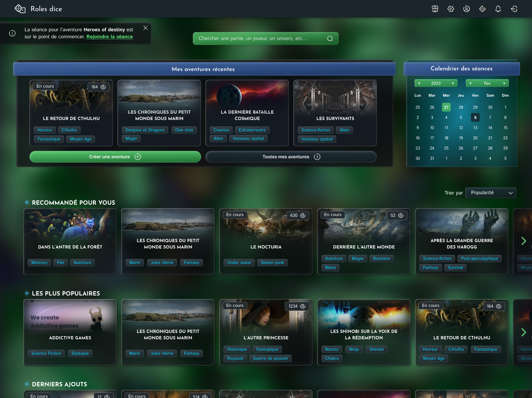Image resolution: width=532 pixels, height=398 pixels.
Task: Click the One shot tag
Action: [x=184, y=130]
